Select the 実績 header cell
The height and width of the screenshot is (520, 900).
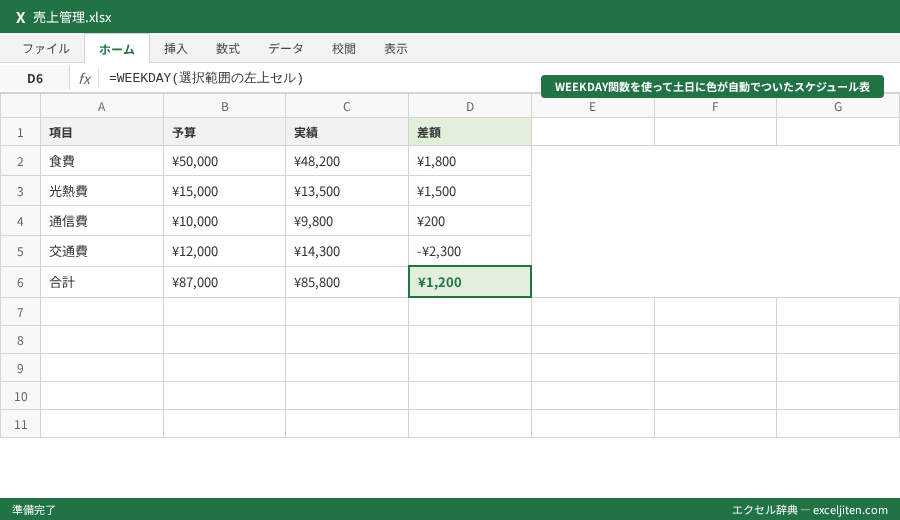(347, 132)
